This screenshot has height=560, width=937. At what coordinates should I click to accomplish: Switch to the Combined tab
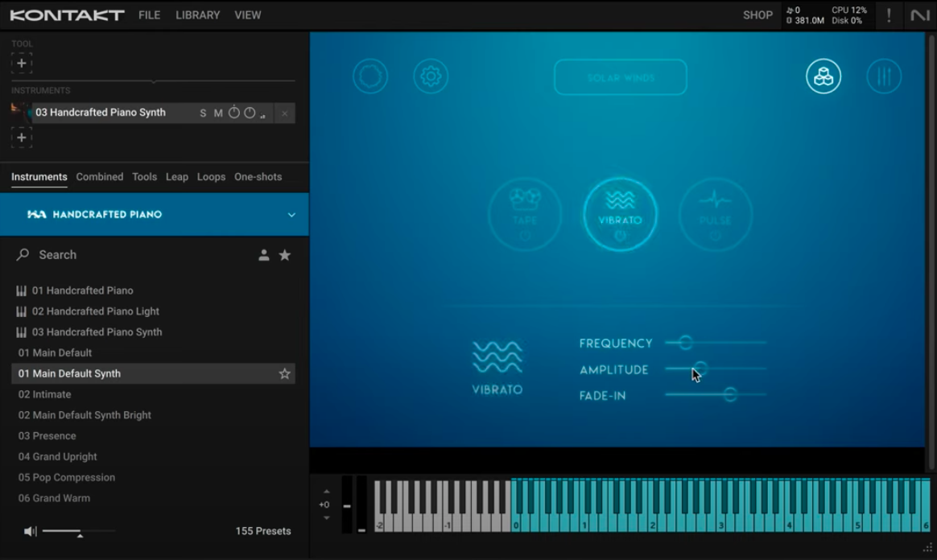[99, 177]
